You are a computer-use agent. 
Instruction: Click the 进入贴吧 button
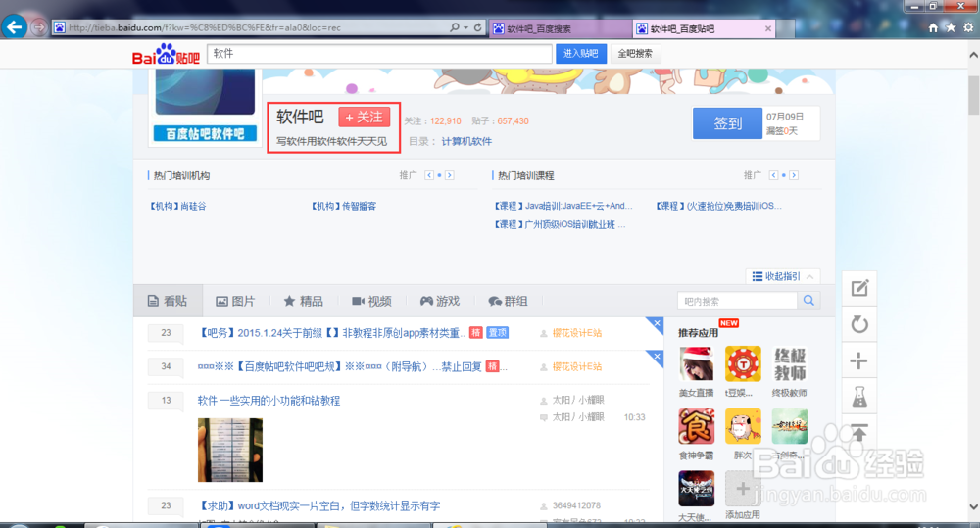pos(580,54)
